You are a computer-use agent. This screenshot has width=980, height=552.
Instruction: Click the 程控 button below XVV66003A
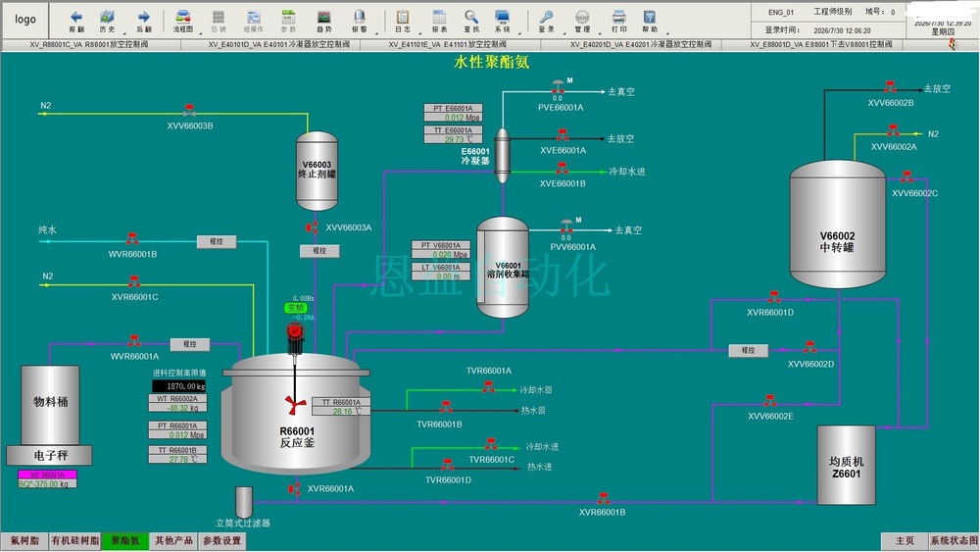click(319, 251)
